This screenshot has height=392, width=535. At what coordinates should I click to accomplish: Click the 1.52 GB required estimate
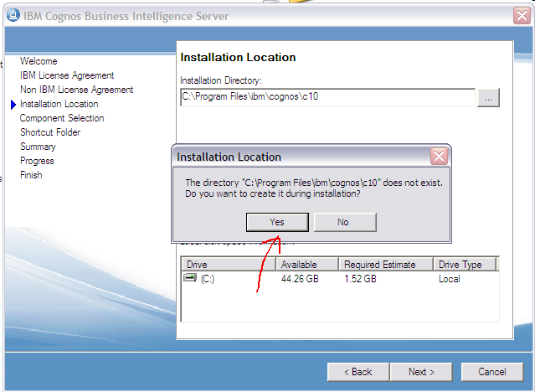click(x=360, y=279)
